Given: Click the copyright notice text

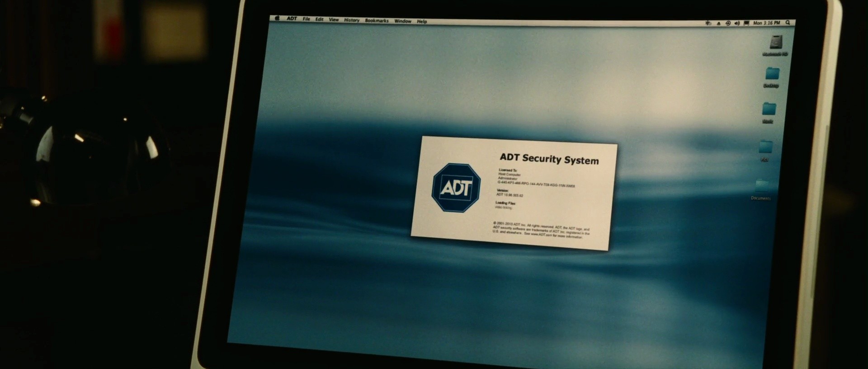Looking at the screenshot, I should pyautogui.click(x=541, y=230).
